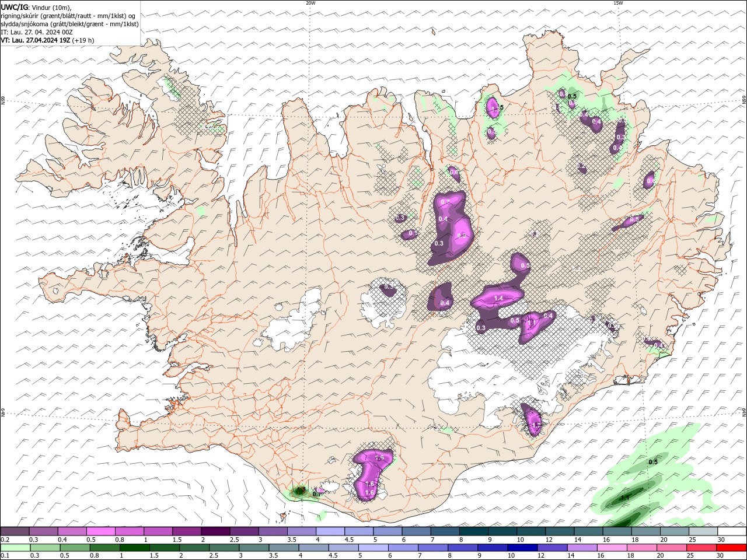Select the dark teal swatch between 8 and 9
Screen dimensions: 747x560
pyautogui.click(x=474, y=531)
